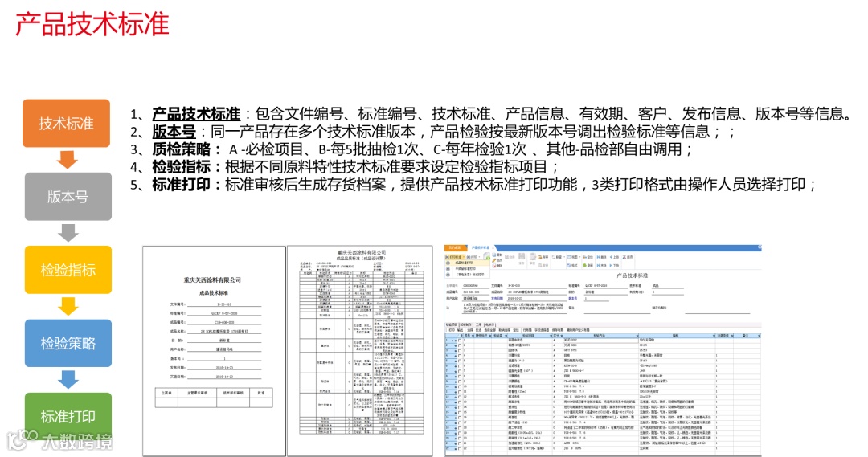Screen dimensions: 868x457
Task: Tick the first grid row checkbox
Action: [460, 341]
